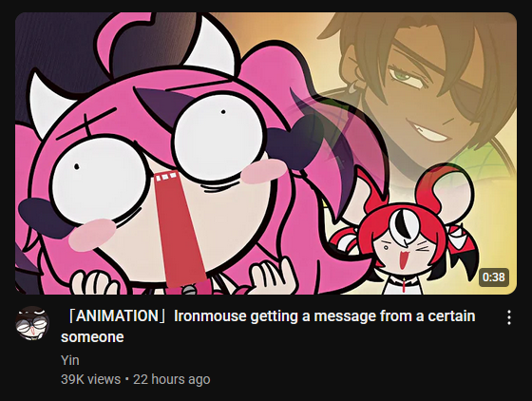
Task: Click the word 'someone' in the title
Action: point(92,337)
